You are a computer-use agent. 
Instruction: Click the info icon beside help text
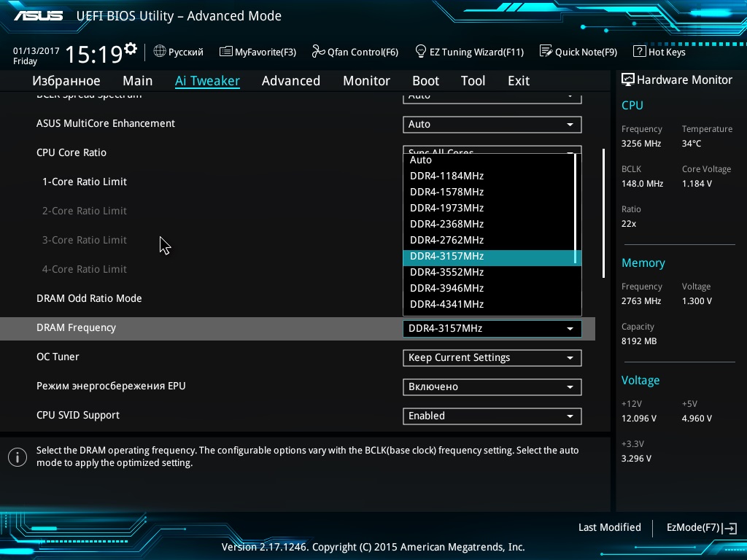[18, 457]
